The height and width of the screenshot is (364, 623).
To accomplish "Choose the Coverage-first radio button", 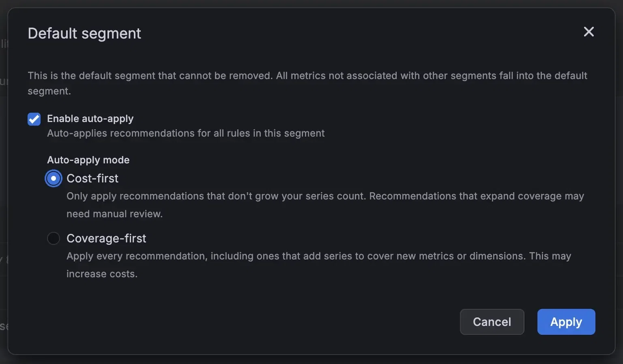I will coord(54,238).
